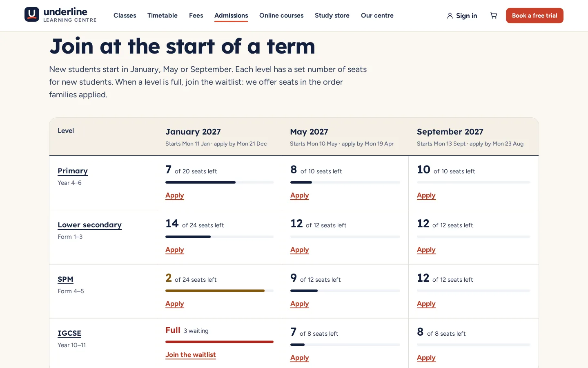Open Online courses in navigation
The height and width of the screenshot is (368, 588).
click(281, 16)
